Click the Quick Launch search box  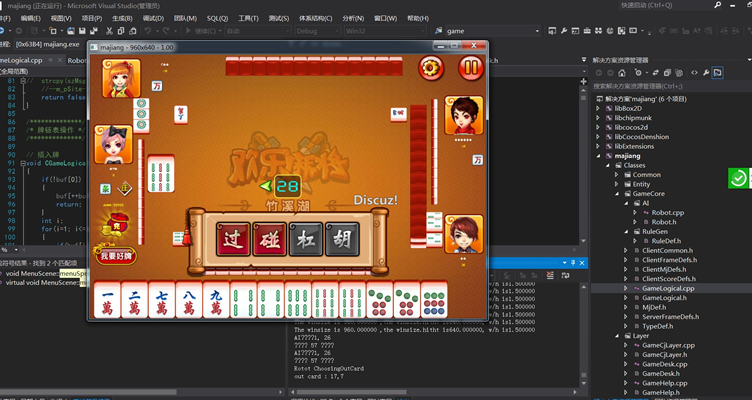coord(671,5)
